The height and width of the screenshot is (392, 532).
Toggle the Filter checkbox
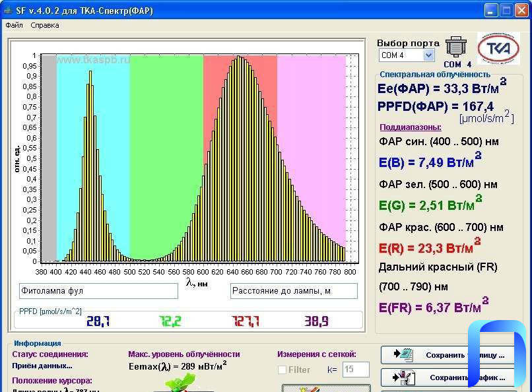[283, 370]
